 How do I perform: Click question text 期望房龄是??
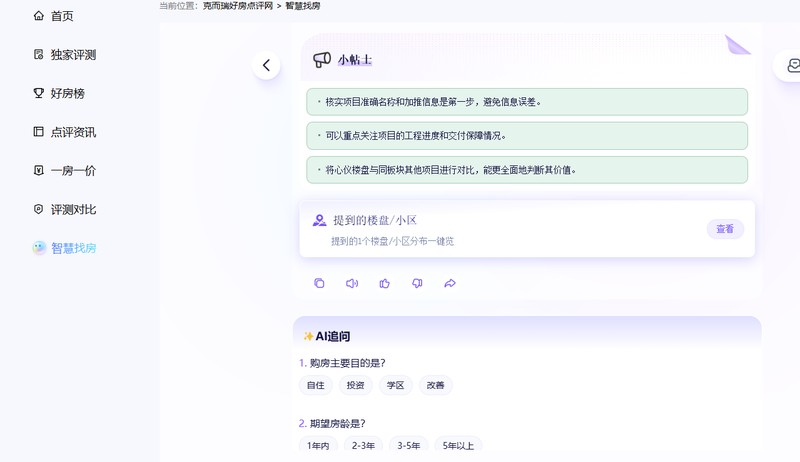tap(338, 423)
